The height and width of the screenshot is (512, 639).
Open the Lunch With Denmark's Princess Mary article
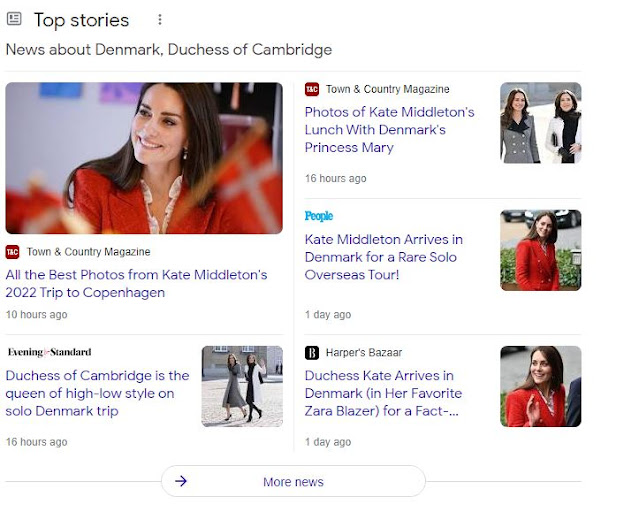click(389, 130)
